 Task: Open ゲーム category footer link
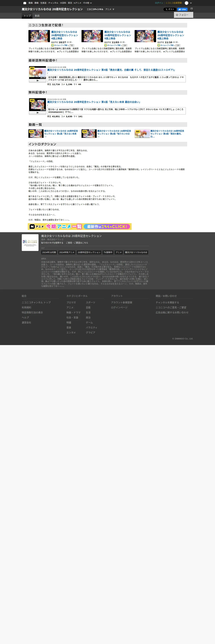pos(89,323)
